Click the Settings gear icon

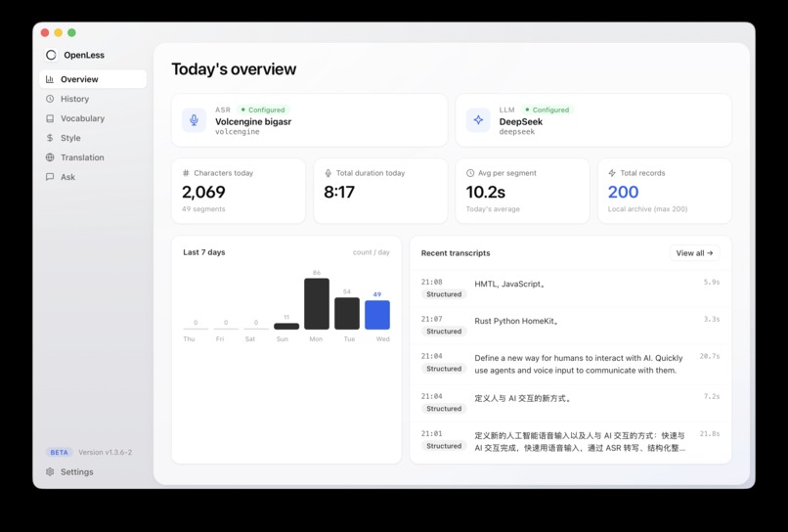click(50, 471)
